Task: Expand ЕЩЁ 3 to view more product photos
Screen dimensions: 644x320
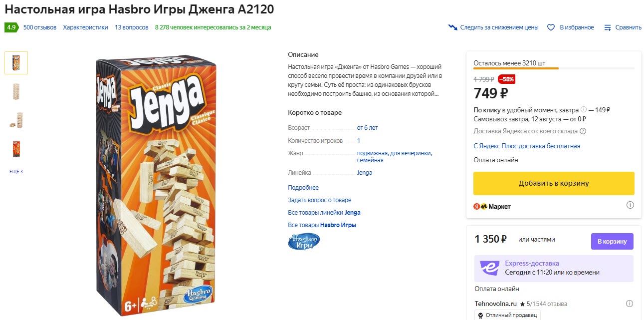Action: click(16, 171)
